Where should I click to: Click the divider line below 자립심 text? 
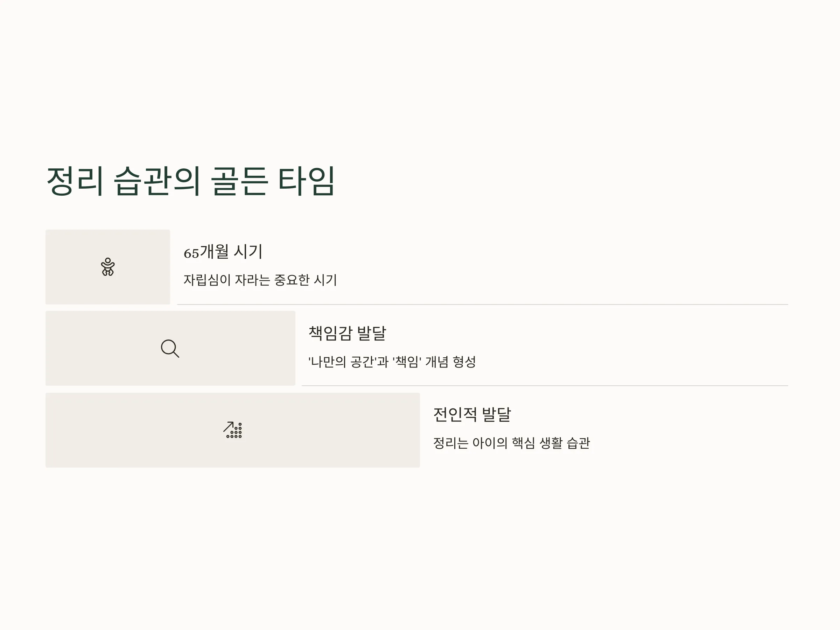pyautogui.click(x=483, y=304)
